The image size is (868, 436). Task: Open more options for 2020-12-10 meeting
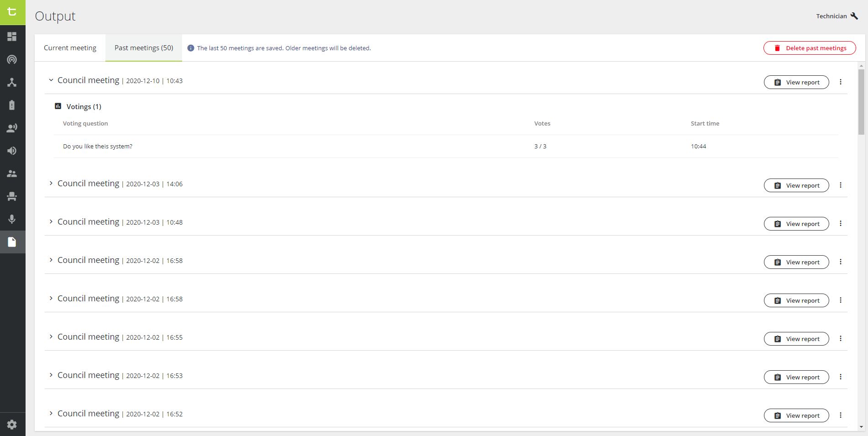coord(840,82)
